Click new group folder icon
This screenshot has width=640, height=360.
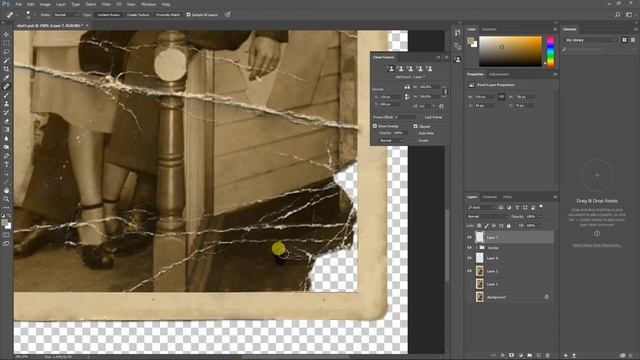click(529, 356)
